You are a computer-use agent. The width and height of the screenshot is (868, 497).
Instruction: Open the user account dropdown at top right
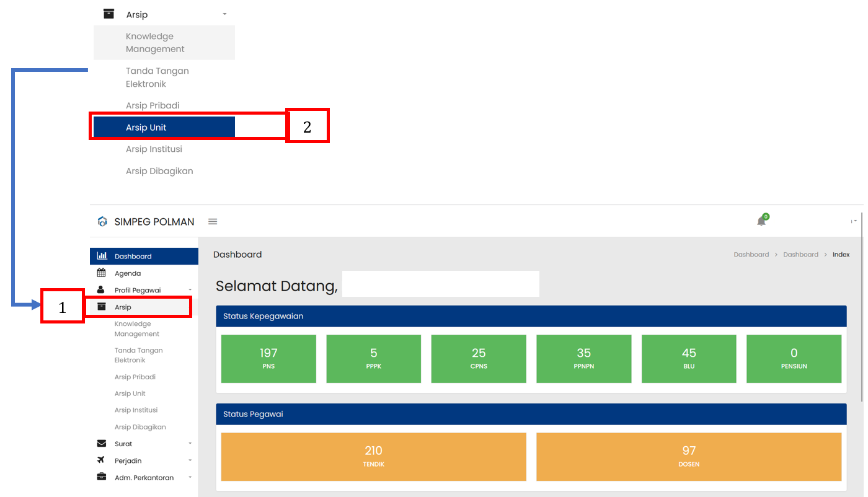point(854,221)
